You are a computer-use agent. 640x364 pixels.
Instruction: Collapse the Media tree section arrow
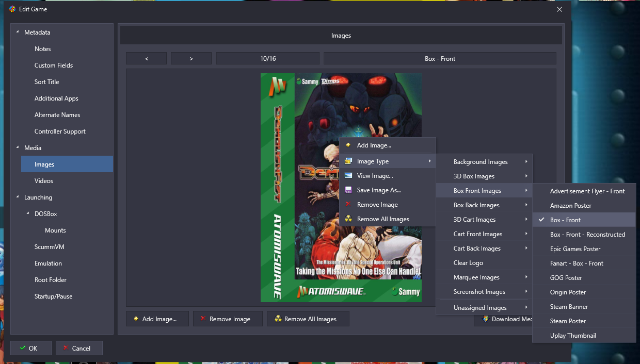coord(18,148)
